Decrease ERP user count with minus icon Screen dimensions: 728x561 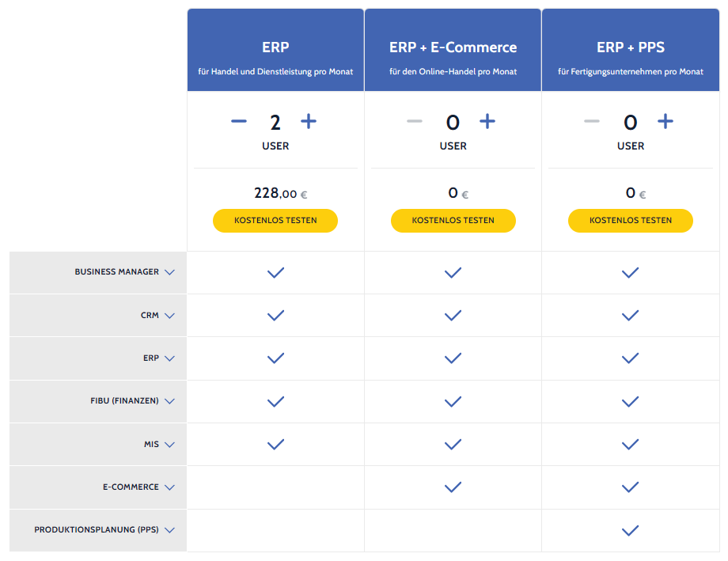point(238,121)
